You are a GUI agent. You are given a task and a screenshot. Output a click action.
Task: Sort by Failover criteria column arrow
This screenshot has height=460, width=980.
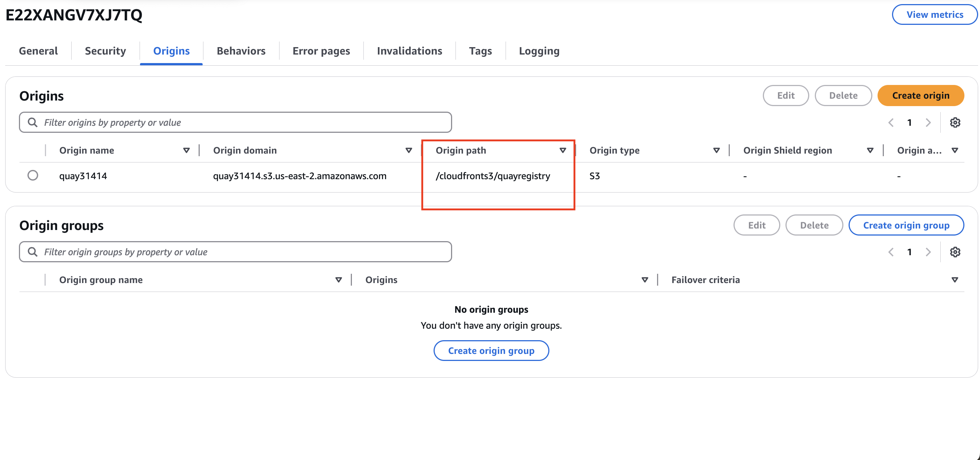(954, 280)
